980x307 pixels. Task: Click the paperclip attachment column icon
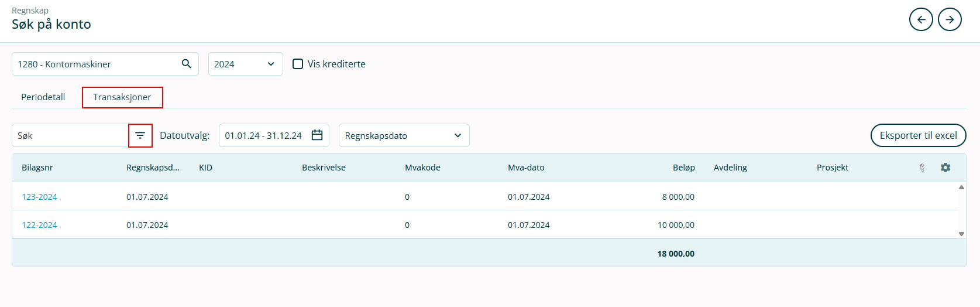(x=922, y=168)
